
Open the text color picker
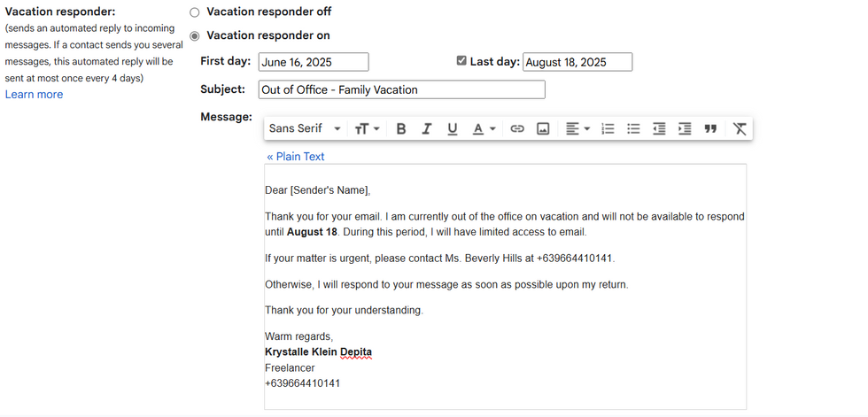484,129
